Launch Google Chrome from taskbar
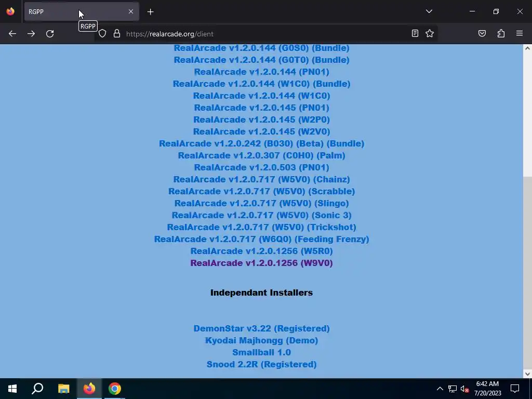 115,389
